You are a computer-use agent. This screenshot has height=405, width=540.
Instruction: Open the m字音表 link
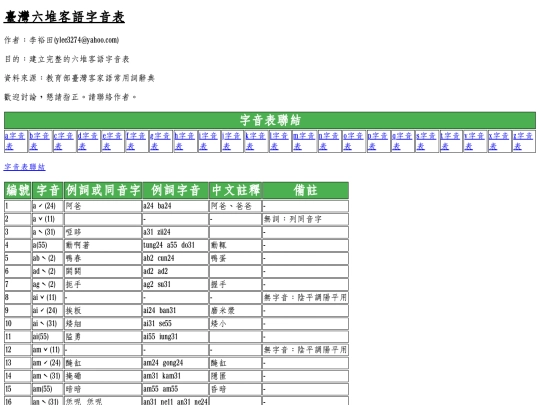pyautogui.click(x=304, y=141)
